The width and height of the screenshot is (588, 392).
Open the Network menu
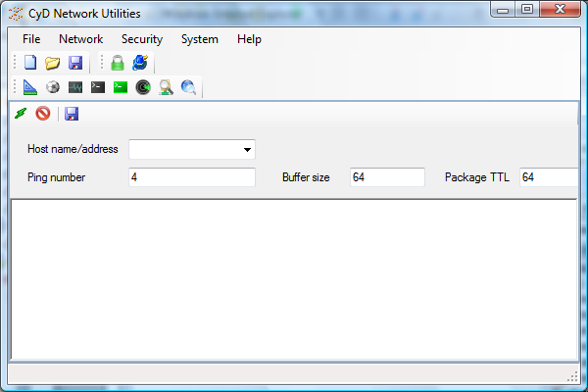point(81,39)
